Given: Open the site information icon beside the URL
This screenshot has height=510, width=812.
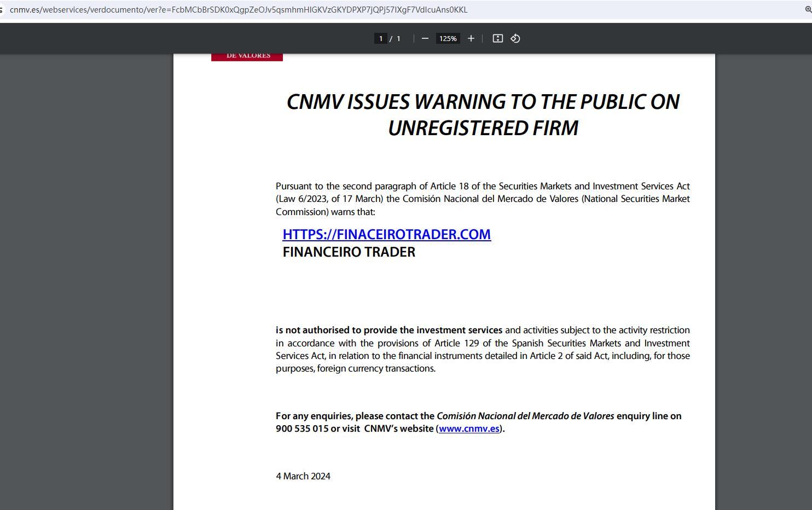Looking at the screenshot, I should [x=2, y=10].
